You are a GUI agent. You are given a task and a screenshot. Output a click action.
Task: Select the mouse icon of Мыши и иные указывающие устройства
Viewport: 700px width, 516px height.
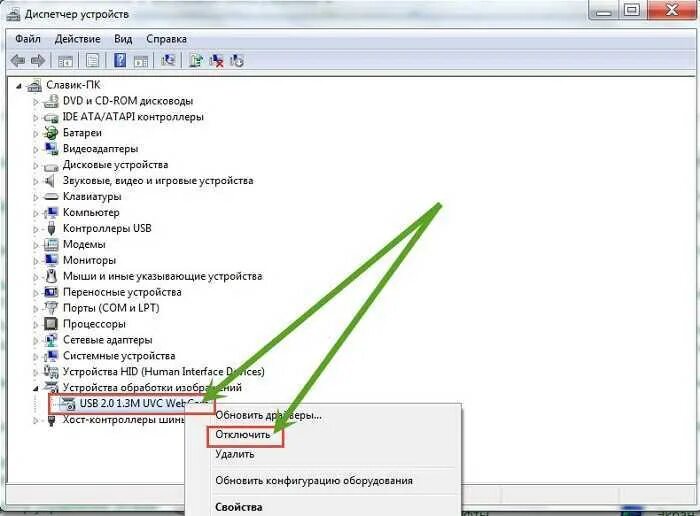coord(51,276)
